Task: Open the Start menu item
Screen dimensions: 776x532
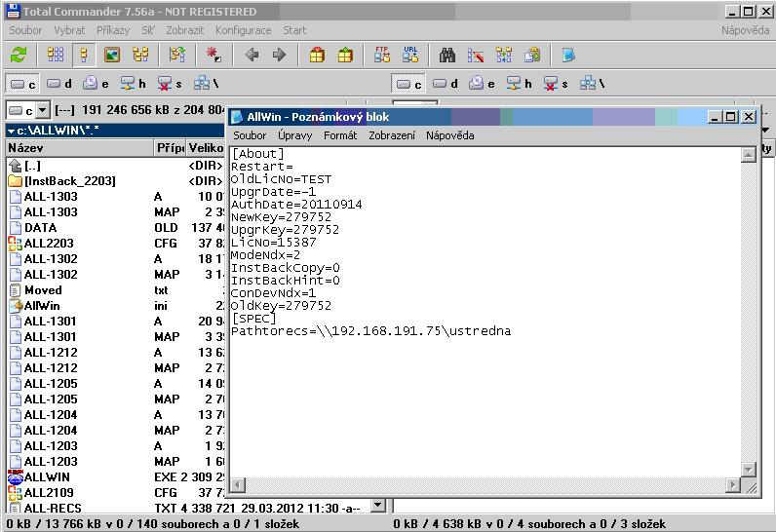Action: click(294, 30)
